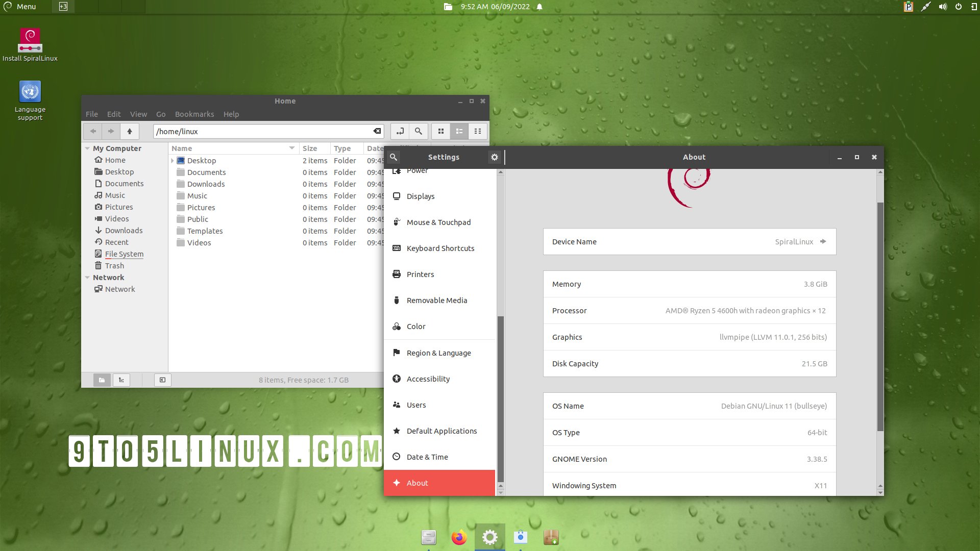Viewport: 980px width, 551px height.
Task: Switch to icon view in file manager
Action: pyautogui.click(x=441, y=131)
